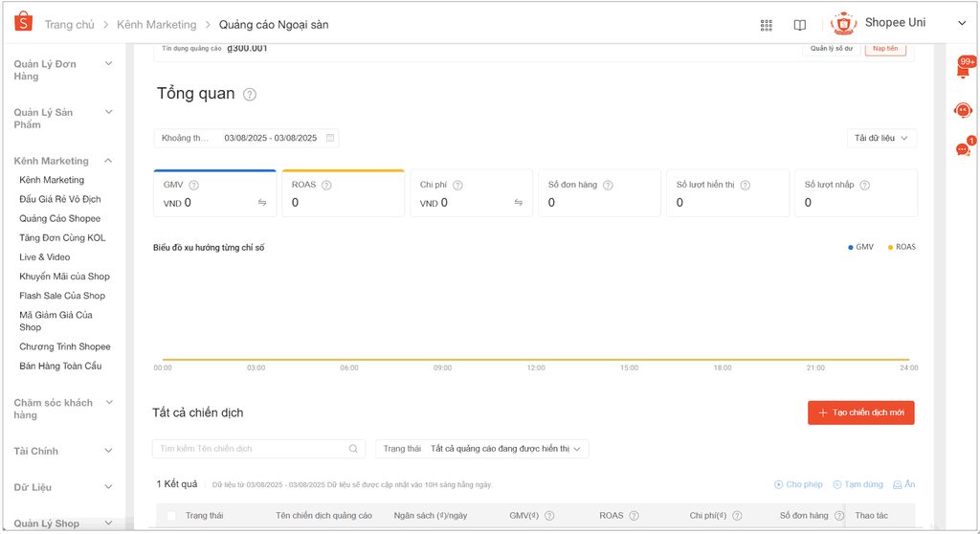Open the Shopee logo home
Image resolution: width=980 pixels, height=534 pixels.
tap(23, 22)
